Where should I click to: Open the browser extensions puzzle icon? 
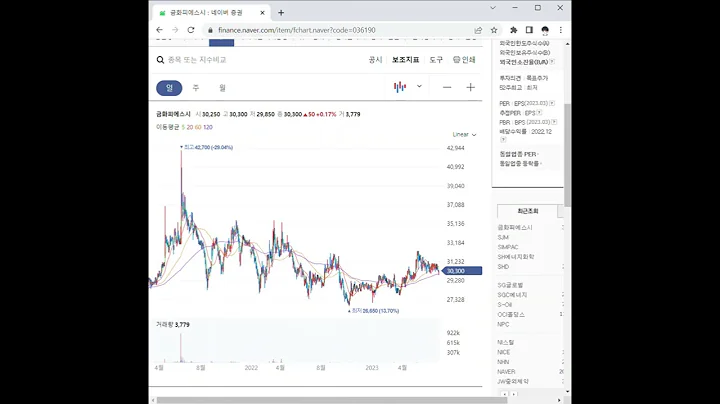(x=513, y=30)
